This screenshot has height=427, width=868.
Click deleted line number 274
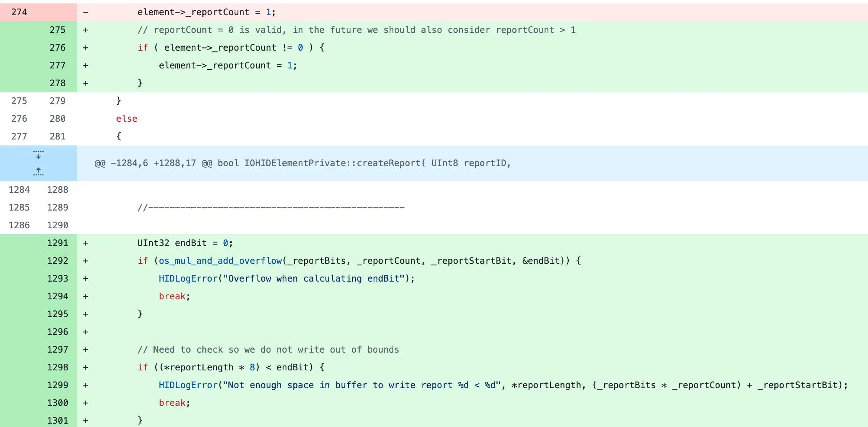19,12
